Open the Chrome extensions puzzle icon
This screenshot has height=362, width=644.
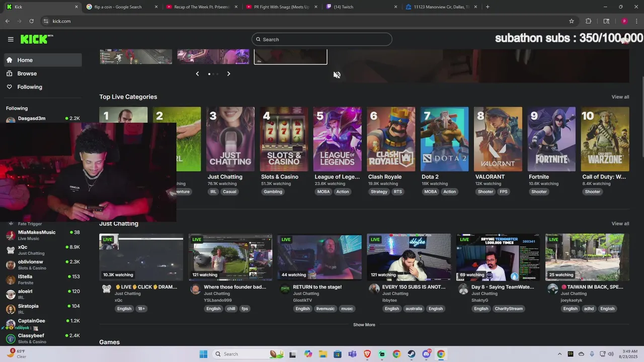(x=588, y=21)
